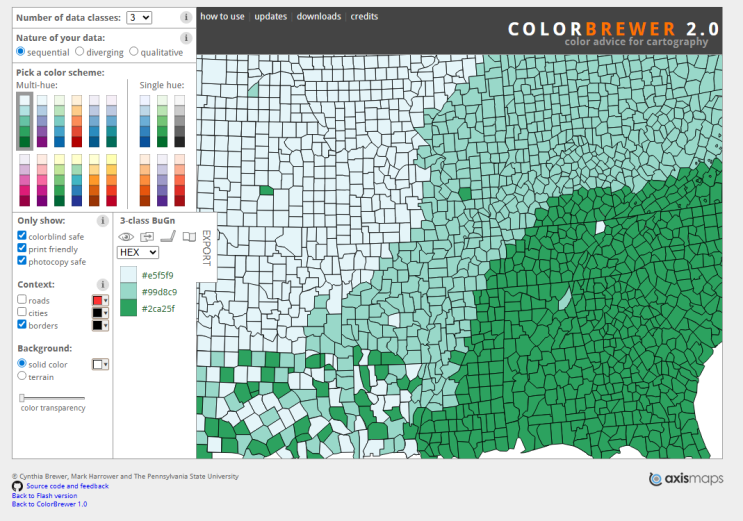Select the yellow-green YlGn multi-hue ramp
This screenshot has height=521, width=743.
coord(59,180)
